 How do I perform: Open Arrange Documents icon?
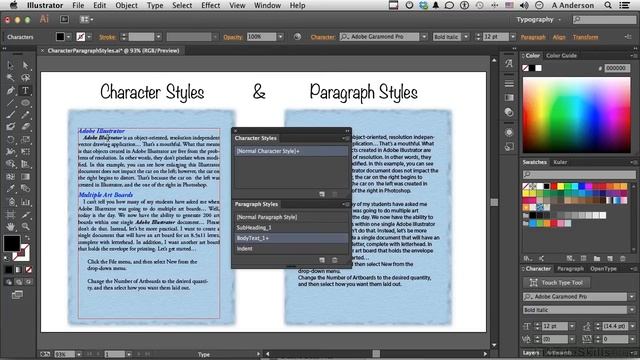coord(86,19)
